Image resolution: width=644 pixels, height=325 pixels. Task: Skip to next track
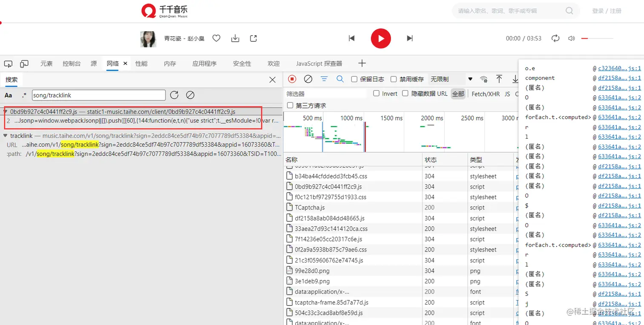click(x=410, y=38)
